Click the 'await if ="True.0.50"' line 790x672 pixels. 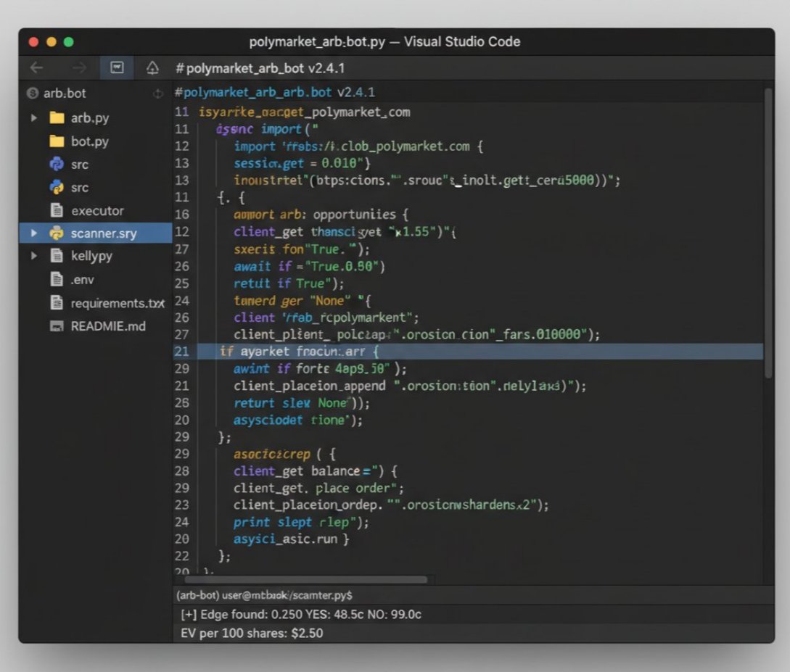click(x=309, y=266)
